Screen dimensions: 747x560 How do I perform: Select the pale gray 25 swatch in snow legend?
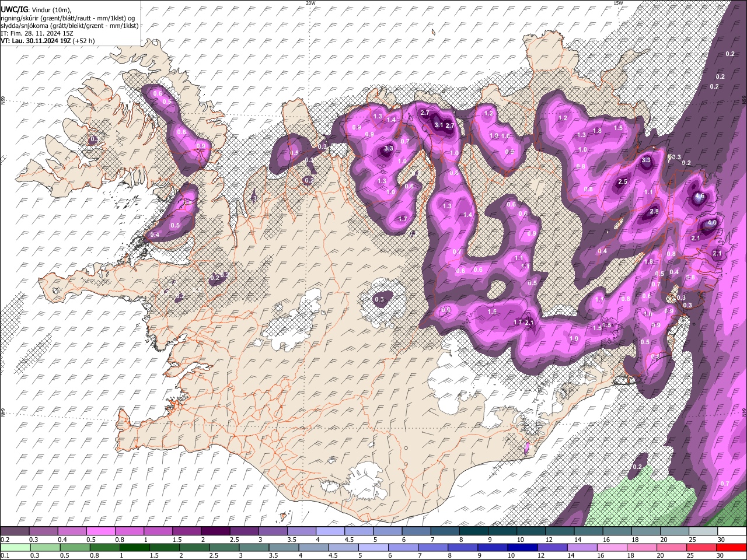coord(703,531)
